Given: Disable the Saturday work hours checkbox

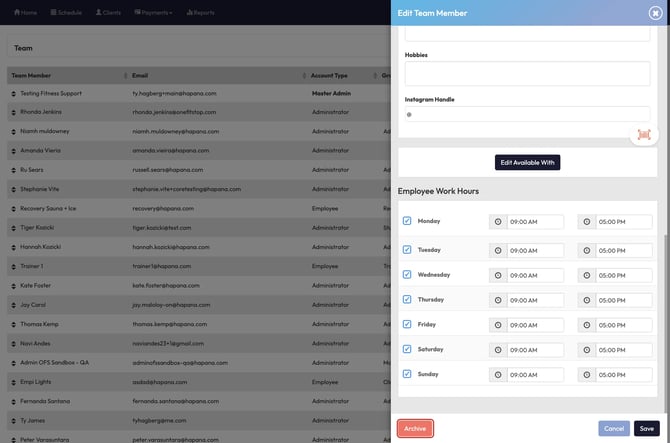Looking at the screenshot, I should click(407, 349).
